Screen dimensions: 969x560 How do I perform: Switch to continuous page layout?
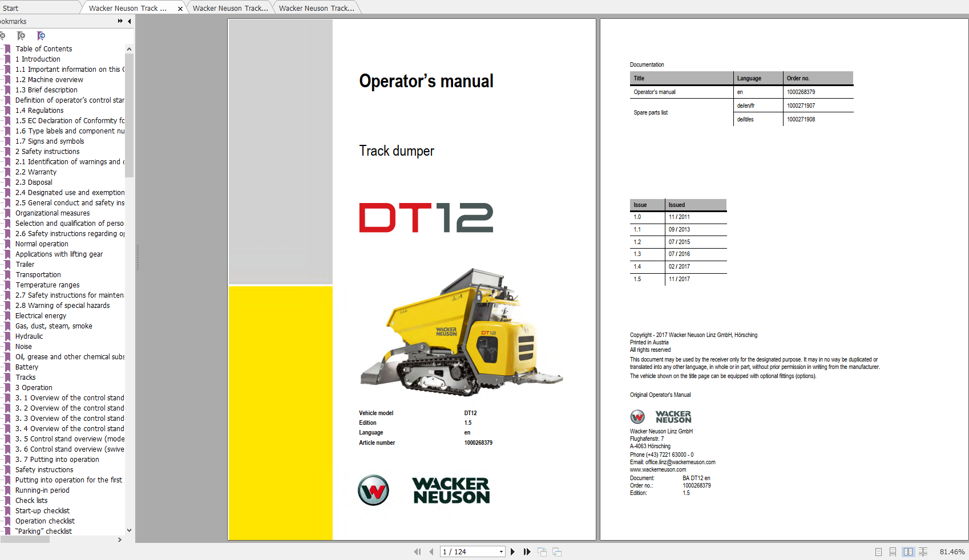[x=893, y=552]
